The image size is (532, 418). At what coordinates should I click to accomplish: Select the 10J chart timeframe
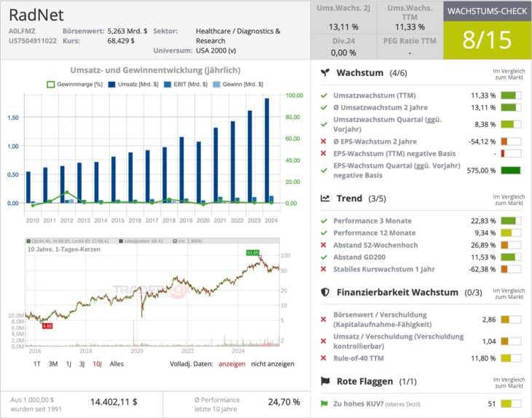[97, 364]
